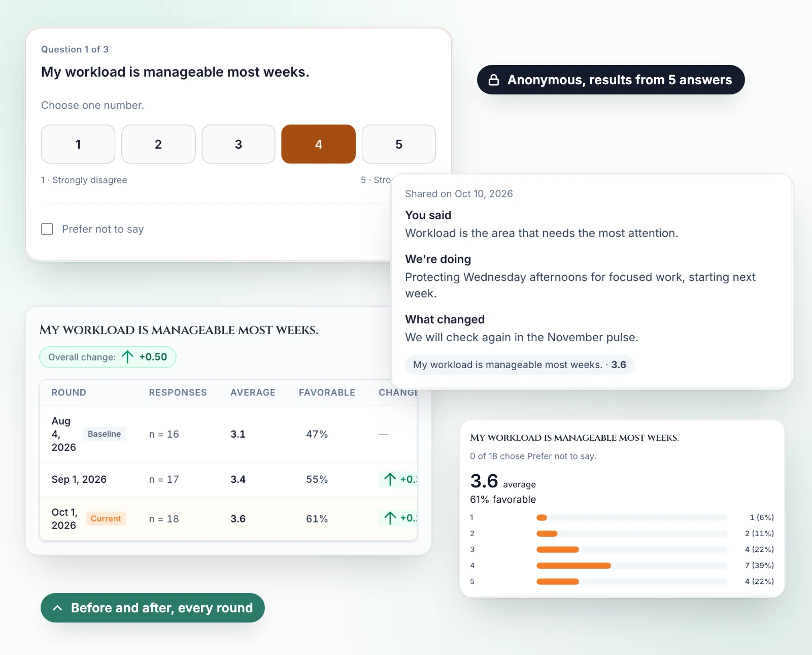Click the 61% favorable text in results card
Viewport: 812px width, 655px height.
[503, 499]
